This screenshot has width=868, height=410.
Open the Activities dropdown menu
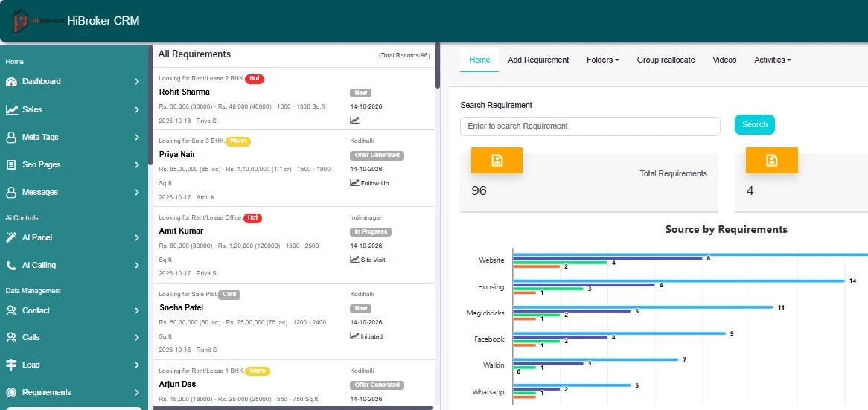[772, 60]
